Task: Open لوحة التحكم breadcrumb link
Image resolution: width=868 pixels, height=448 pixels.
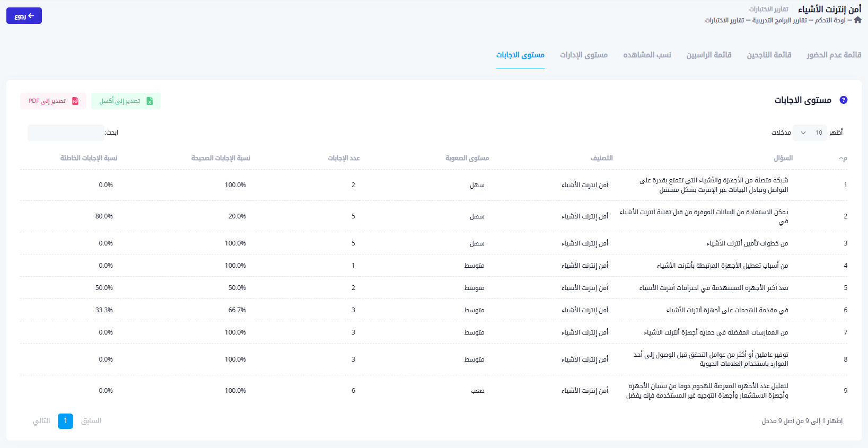Action: pos(830,20)
